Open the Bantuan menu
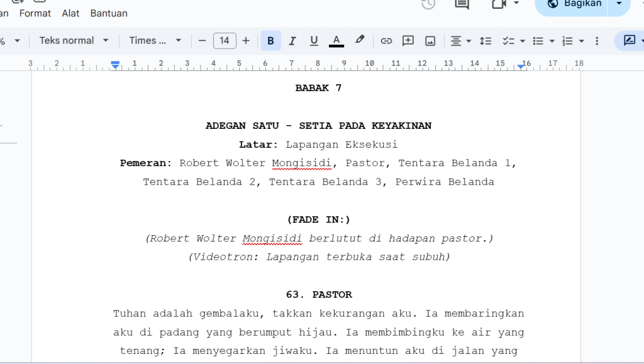Image resolution: width=644 pixels, height=364 pixels. point(109,13)
